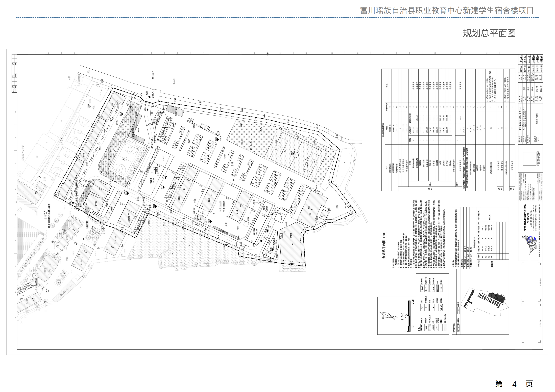The image size is (555, 392).
Task: Click the 0-30m scale bar
Action: point(409,316)
